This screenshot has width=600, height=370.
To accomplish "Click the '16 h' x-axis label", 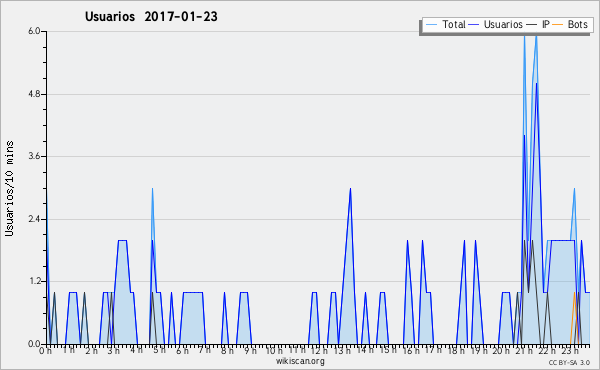I will coord(411,350).
